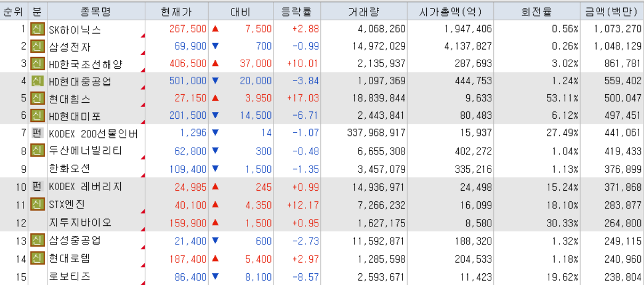This screenshot has width=644, height=285.
Task: Click the current price 69,900
Action: (x=191, y=46)
